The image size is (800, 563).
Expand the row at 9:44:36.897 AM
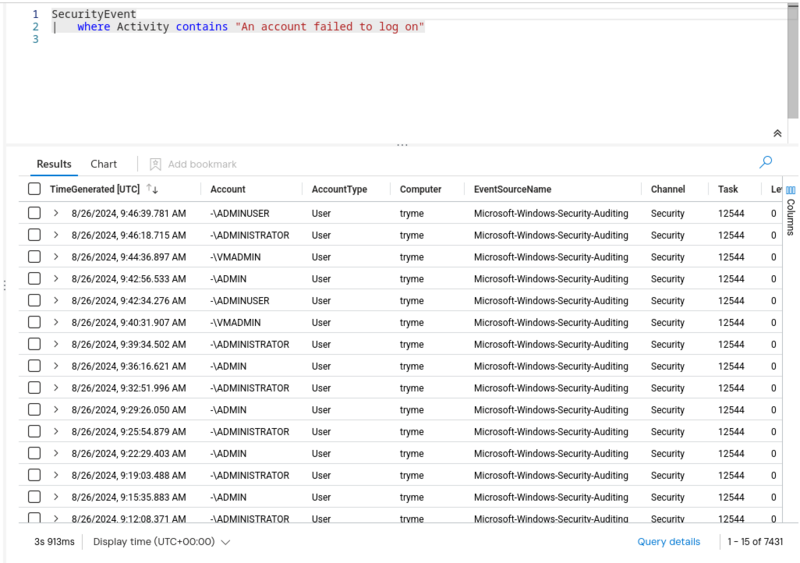click(56, 257)
